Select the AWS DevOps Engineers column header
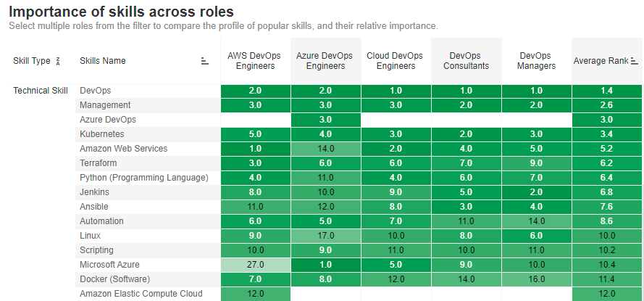Image resolution: width=644 pixels, height=301 pixels. pyautogui.click(x=255, y=61)
